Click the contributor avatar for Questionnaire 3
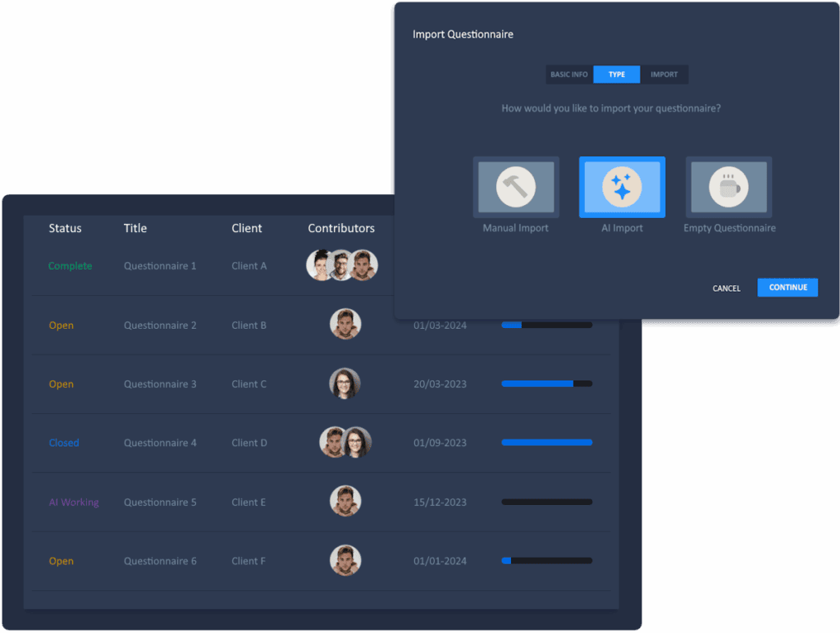Image resolution: width=840 pixels, height=633 pixels. [345, 384]
